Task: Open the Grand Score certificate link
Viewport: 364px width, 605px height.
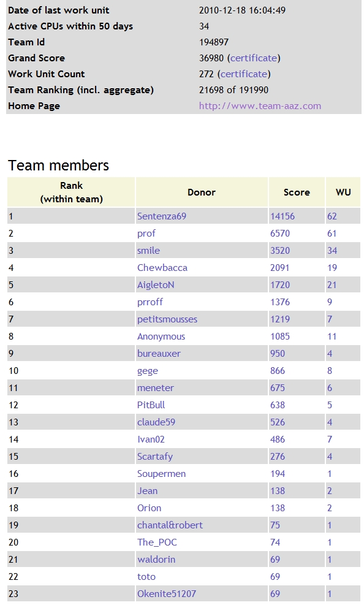Action: 254,58
